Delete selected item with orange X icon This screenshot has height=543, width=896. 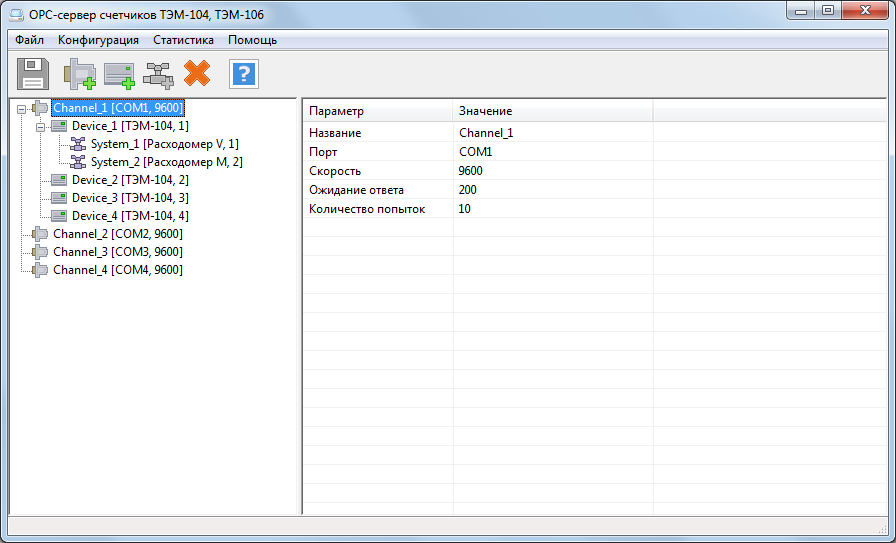click(x=197, y=74)
